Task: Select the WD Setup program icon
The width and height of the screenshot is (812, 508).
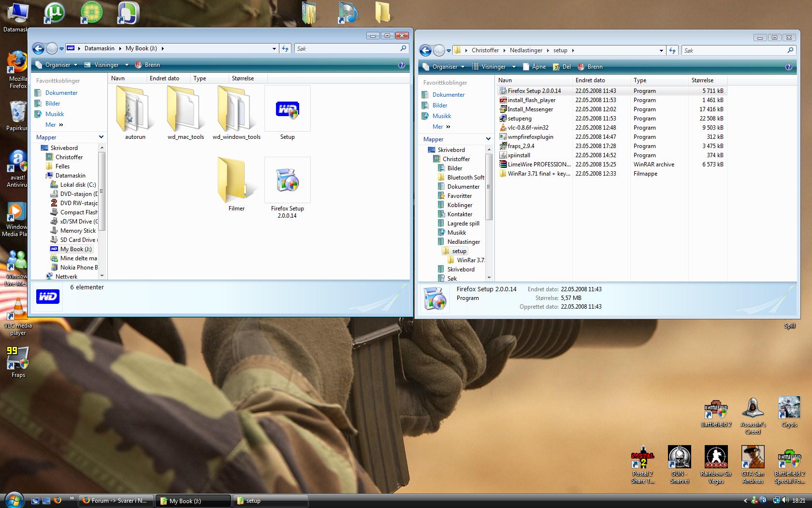Action: click(287, 113)
